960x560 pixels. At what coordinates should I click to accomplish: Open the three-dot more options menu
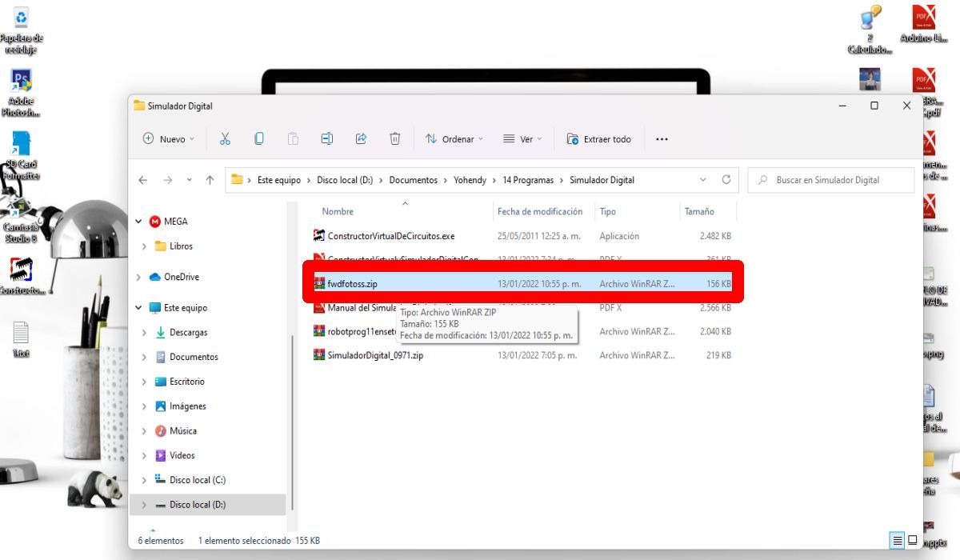tap(662, 139)
